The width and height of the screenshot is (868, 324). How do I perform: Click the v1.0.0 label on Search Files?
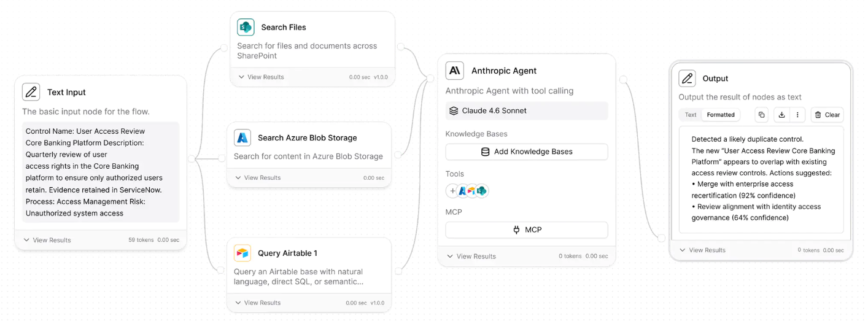click(380, 77)
